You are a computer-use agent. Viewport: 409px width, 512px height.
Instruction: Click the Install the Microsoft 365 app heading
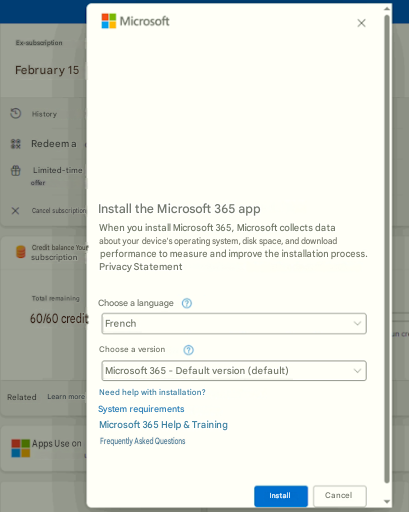tap(179, 209)
